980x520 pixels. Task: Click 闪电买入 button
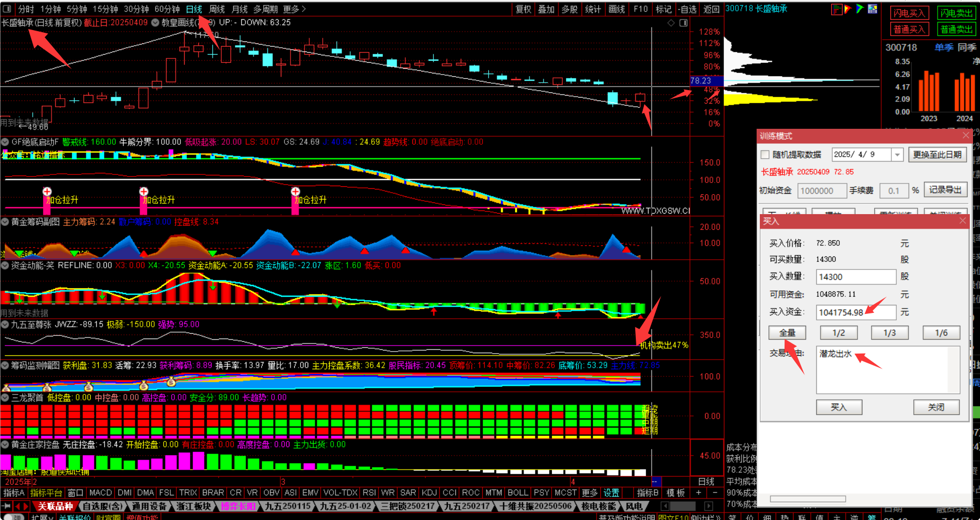tap(909, 13)
